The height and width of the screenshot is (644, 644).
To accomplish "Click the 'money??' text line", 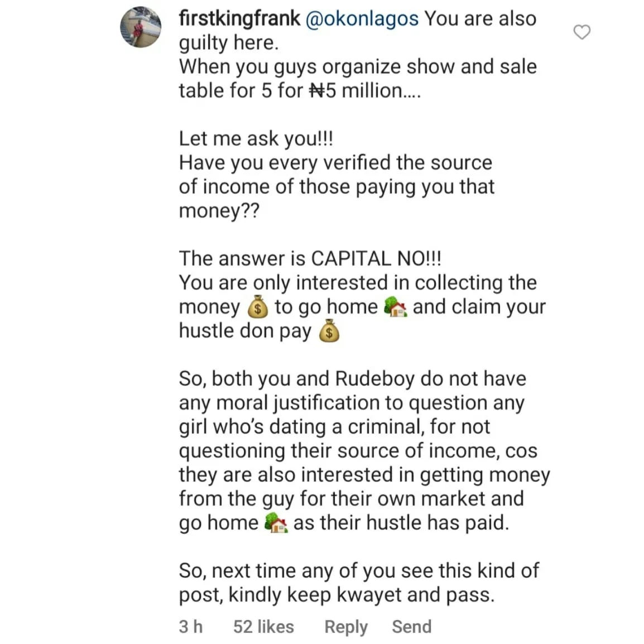I will (219, 211).
